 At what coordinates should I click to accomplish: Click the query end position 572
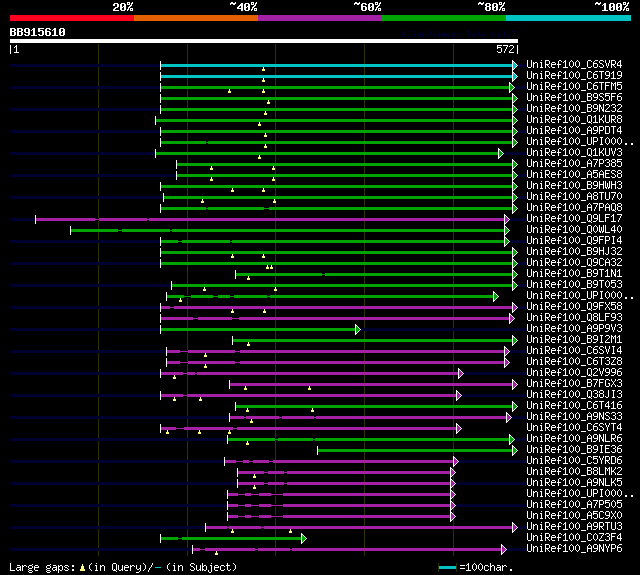click(505, 49)
